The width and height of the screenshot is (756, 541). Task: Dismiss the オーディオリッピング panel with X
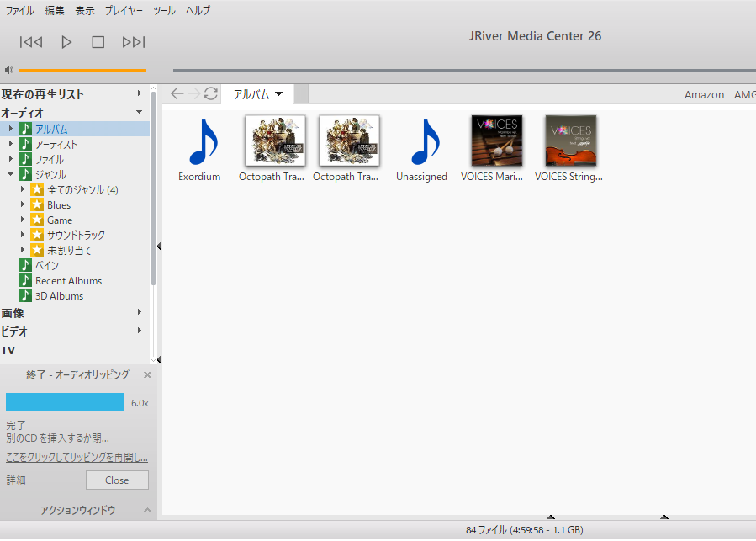147,375
